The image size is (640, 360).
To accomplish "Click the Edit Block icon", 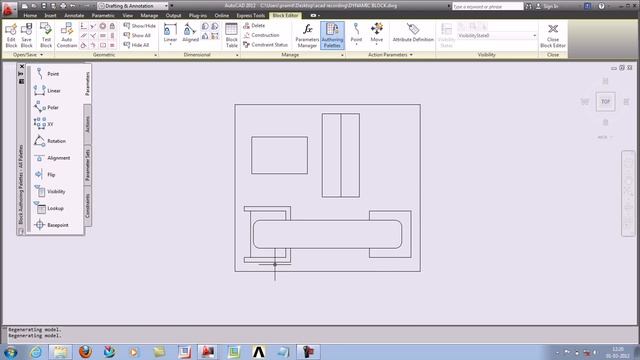I will click(x=11, y=35).
